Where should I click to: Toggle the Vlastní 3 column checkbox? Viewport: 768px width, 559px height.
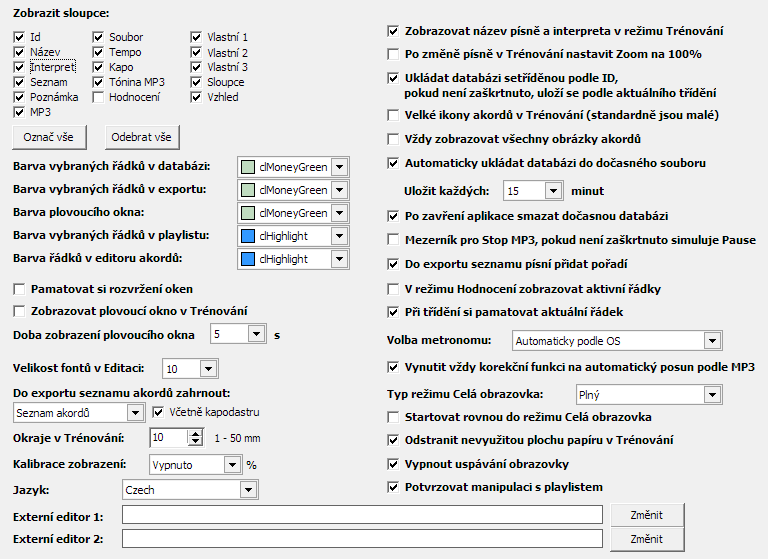click(196, 67)
